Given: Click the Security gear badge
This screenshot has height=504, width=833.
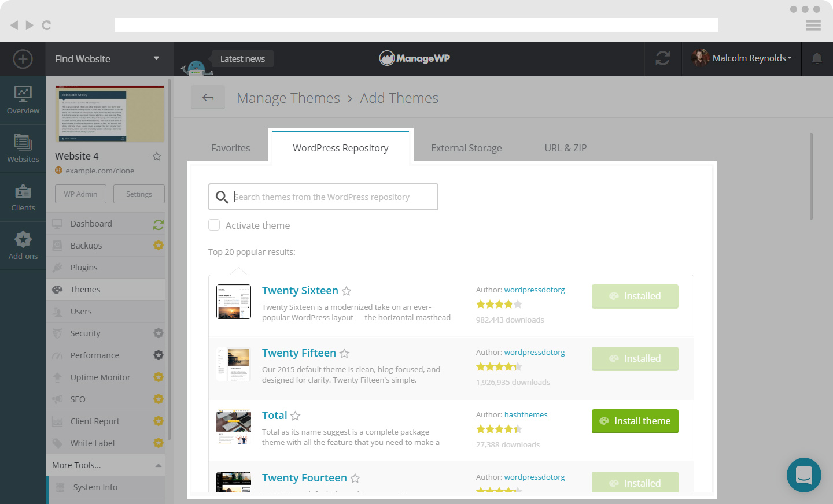Looking at the screenshot, I should click(159, 333).
